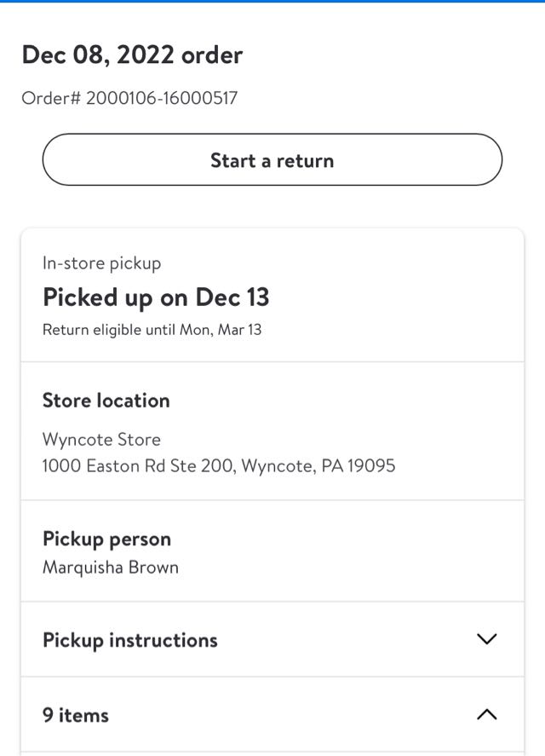Select the Store location heading
The height and width of the screenshot is (756, 545).
pos(106,401)
